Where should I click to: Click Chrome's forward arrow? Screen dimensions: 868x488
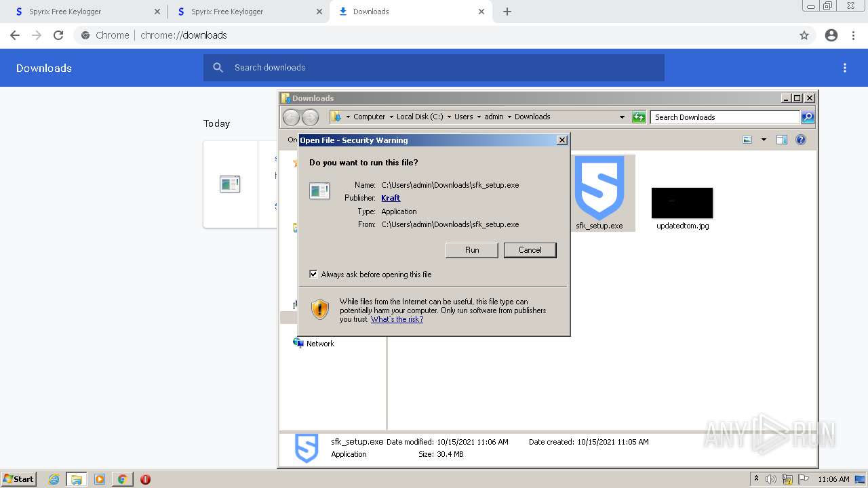[x=37, y=35]
